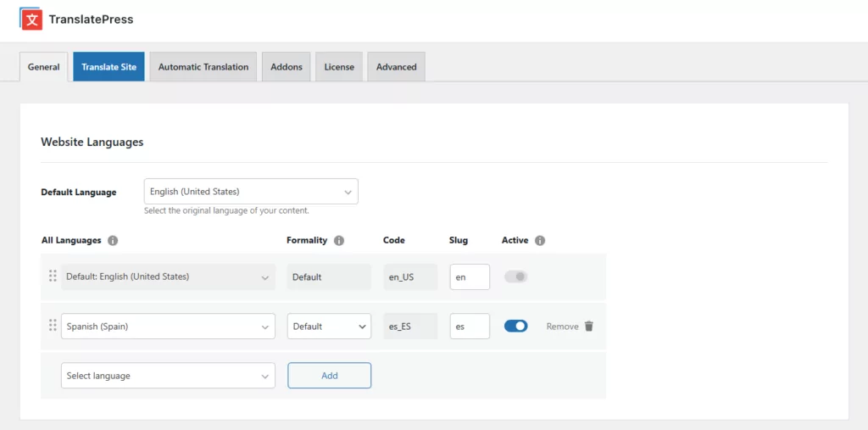
Task: Click the TranslatePress logo icon
Action: point(31,19)
